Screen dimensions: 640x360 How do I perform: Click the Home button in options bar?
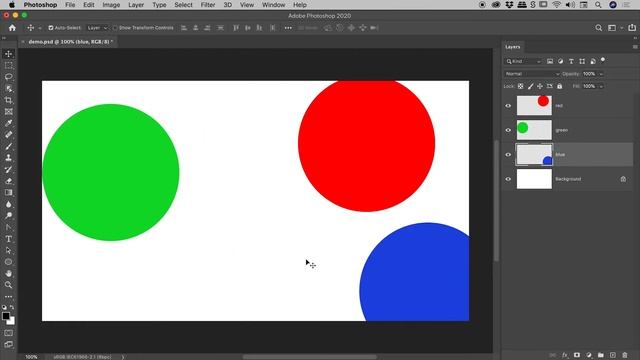(12, 28)
